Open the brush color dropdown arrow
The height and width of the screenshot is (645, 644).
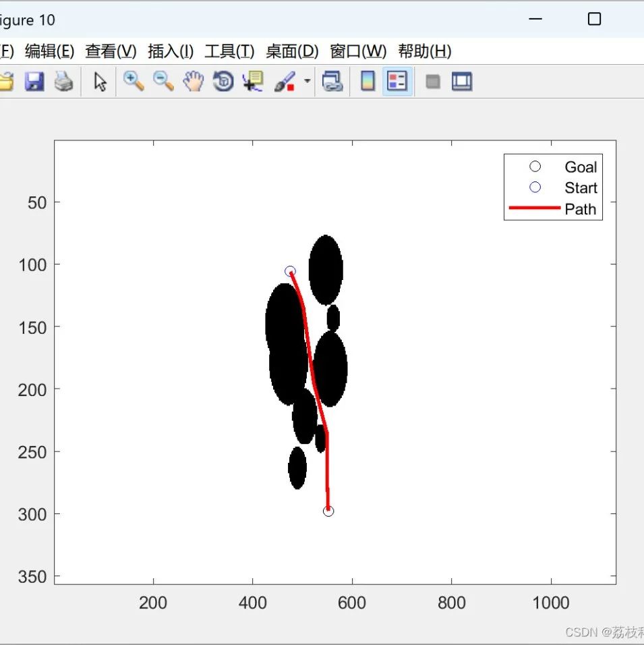[308, 81]
